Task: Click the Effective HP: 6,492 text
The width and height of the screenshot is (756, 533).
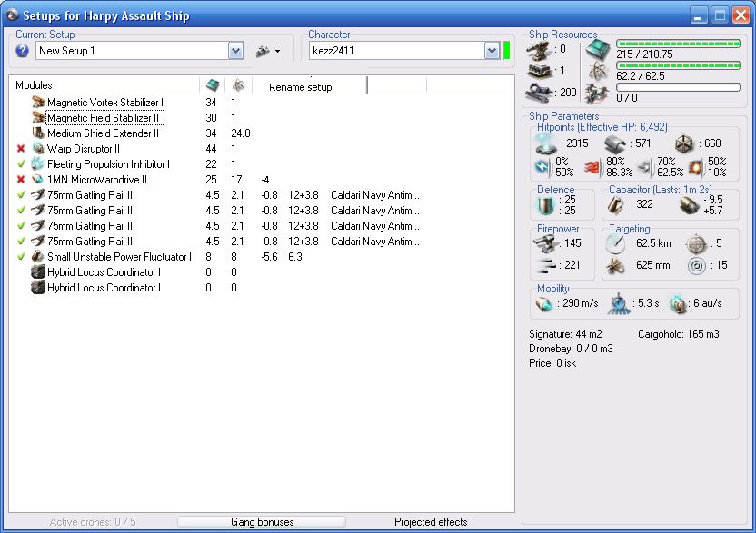Action: tap(622, 127)
